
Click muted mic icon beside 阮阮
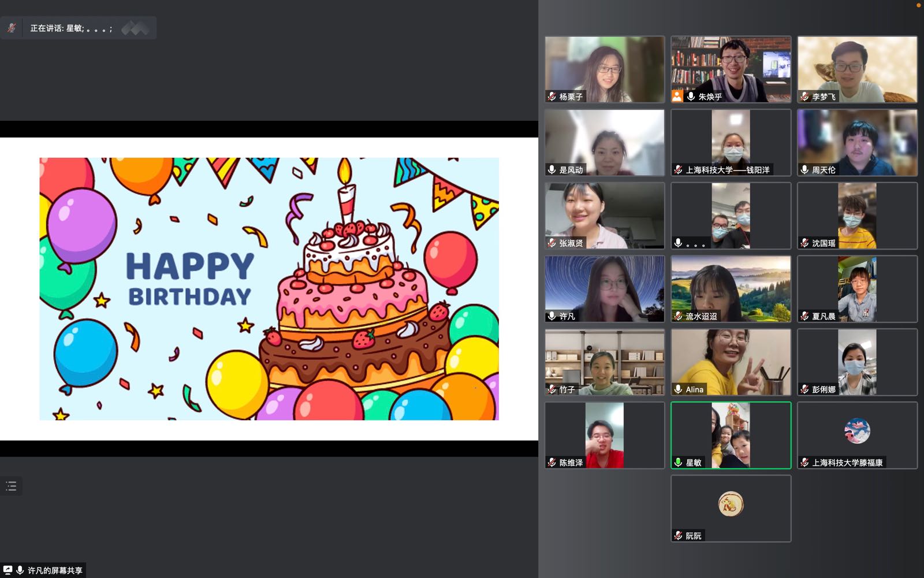click(x=679, y=536)
